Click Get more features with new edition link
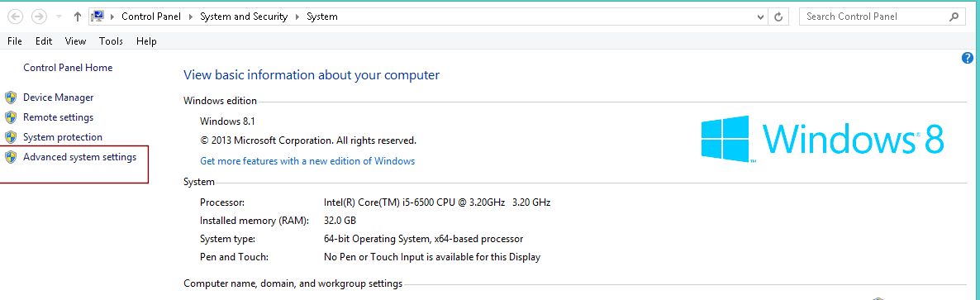The width and height of the screenshot is (980, 300). (x=307, y=160)
